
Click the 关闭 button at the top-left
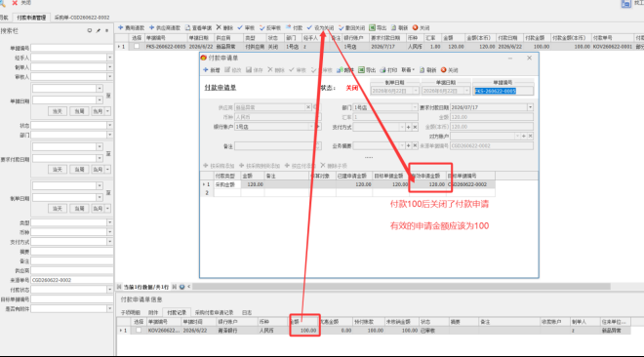21,3
